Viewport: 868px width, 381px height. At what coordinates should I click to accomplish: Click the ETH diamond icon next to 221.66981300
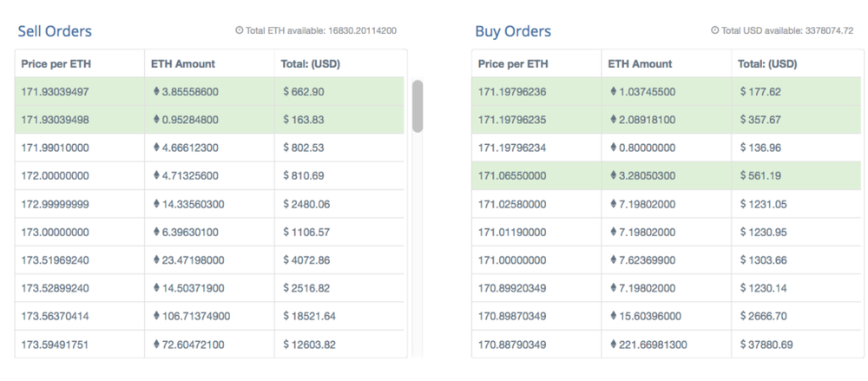tap(613, 345)
